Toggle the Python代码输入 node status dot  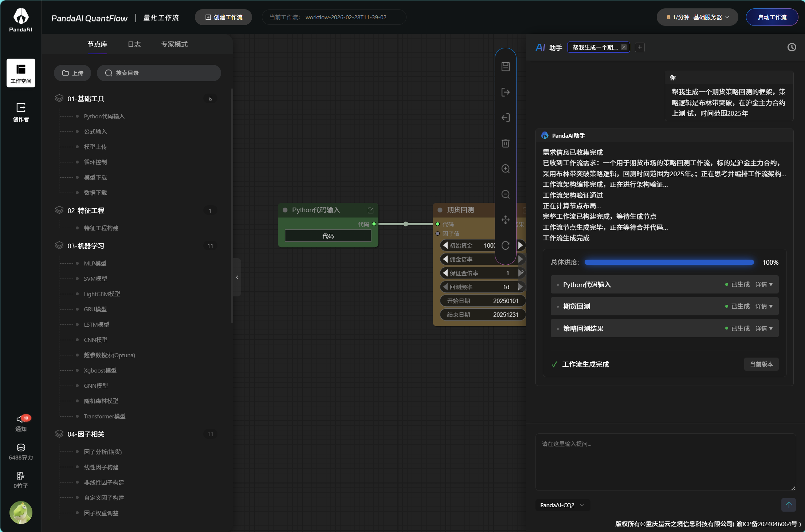pos(285,210)
